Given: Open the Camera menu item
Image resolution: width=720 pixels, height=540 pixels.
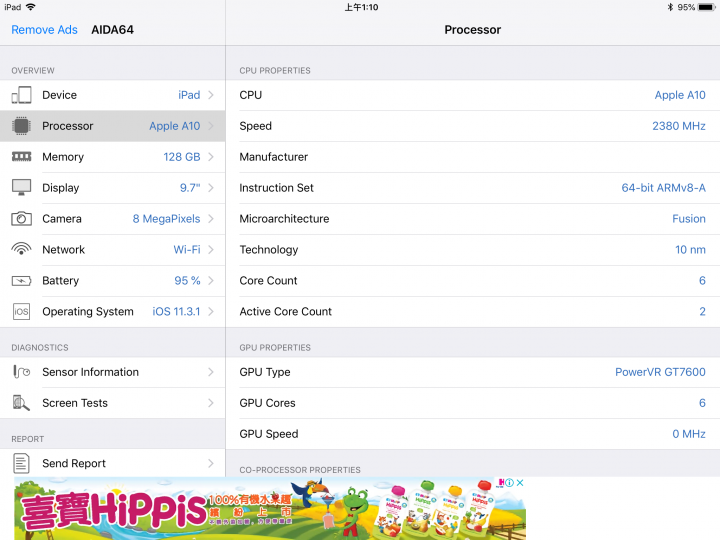Looking at the screenshot, I should click(112, 219).
